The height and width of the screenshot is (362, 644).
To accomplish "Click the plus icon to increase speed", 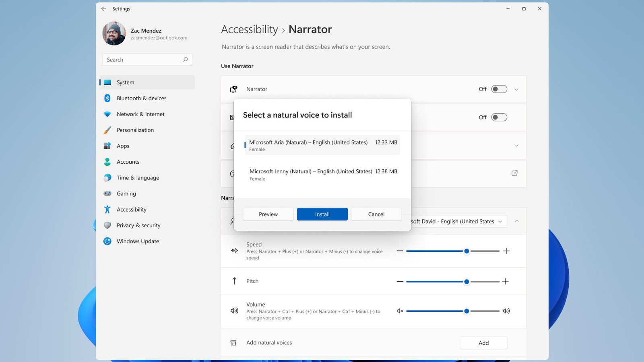I will click(x=506, y=251).
